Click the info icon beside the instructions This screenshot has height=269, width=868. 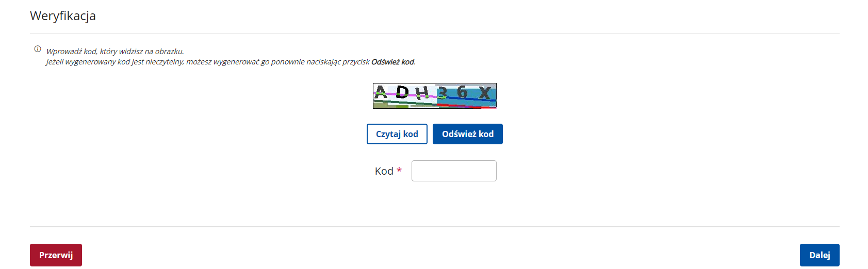[38, 49]
